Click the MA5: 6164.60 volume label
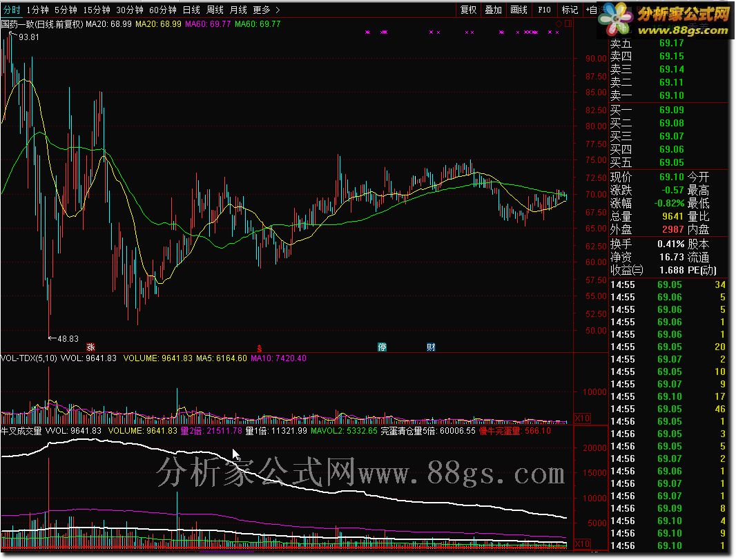 coord(221,358)
